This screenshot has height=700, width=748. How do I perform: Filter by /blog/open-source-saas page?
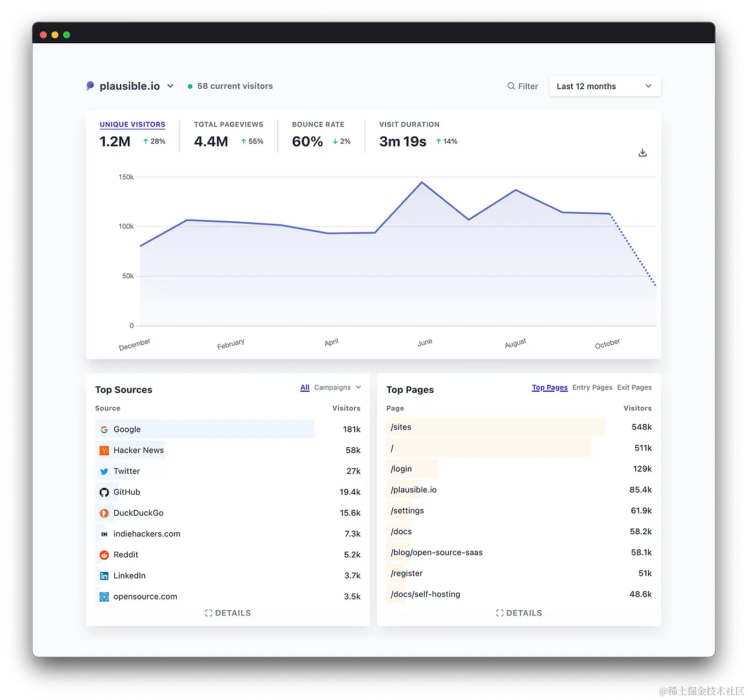pyautogui.click(x=437, y=552)
